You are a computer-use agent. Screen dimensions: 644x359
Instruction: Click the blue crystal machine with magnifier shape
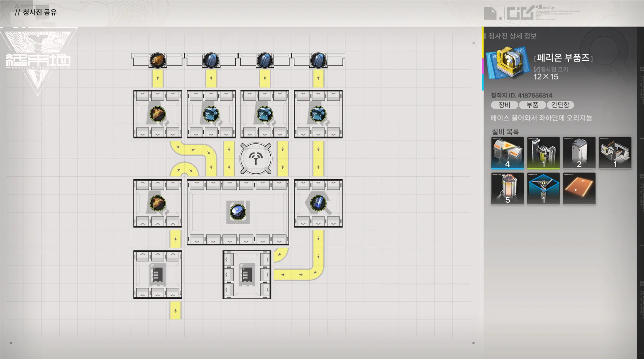point(318,203)
